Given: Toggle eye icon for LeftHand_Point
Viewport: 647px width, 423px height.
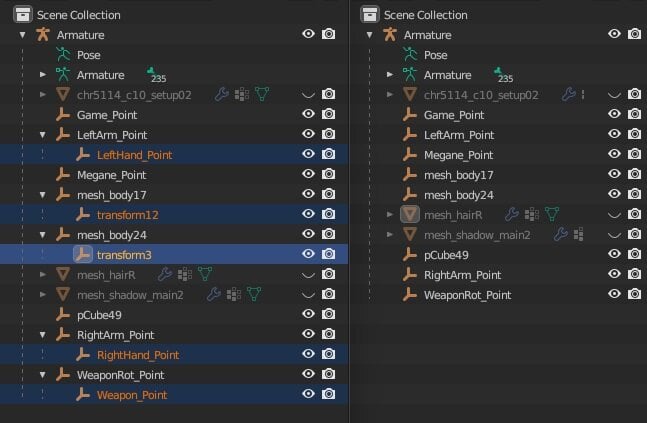Looking at the screenshot, I should click(x=308, y=154).
